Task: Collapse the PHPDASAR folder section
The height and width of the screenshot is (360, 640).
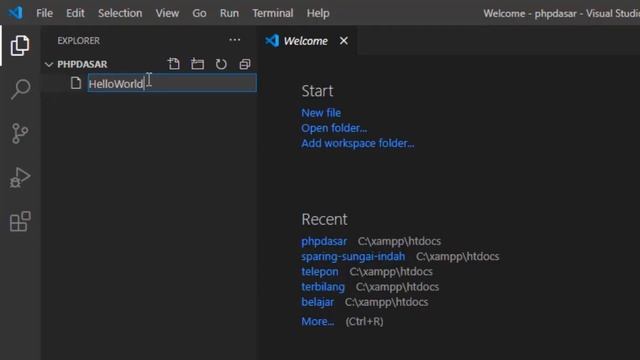Action: [x=49, y=64]
